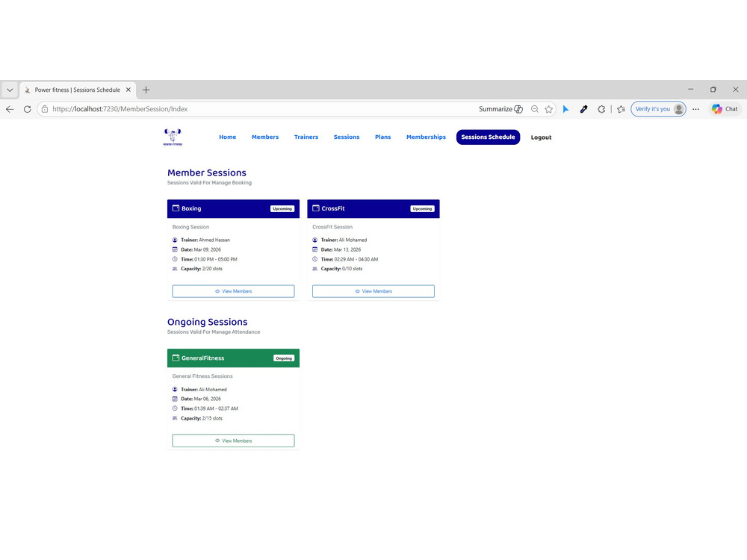Go back with browser back arrow
This screenshot has width=747, height=560.
(10, 109)
